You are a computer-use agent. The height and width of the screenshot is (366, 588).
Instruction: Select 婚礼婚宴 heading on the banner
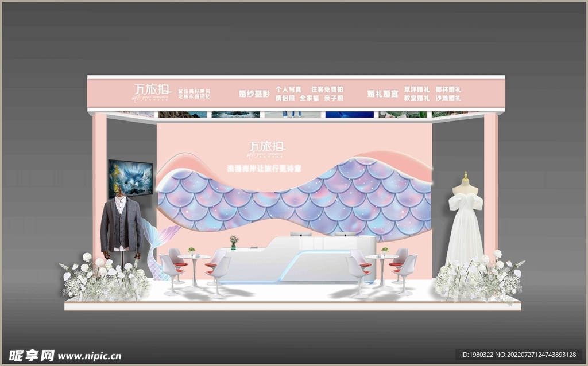tap(382, 94)
